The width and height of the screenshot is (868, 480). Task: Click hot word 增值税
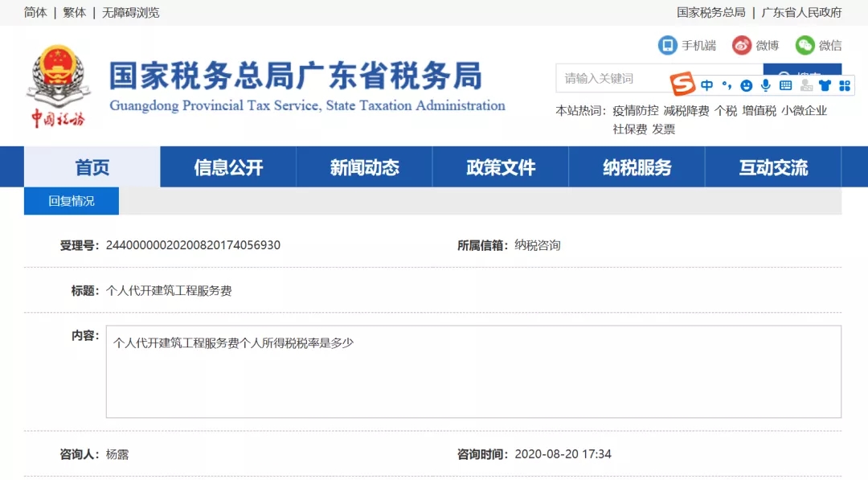coord(759,111)
